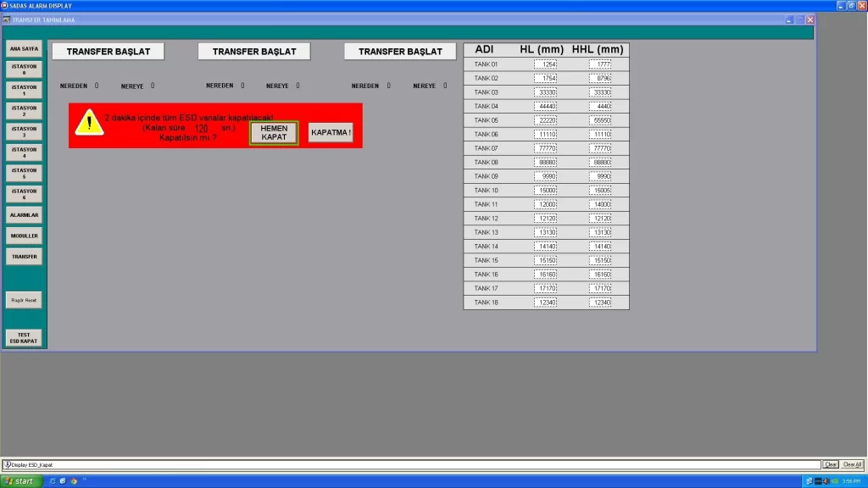The height and width of the screenshot is (488, 868).
Task: Click the Internet Explorer quick launch icon
Action: coord(53,481)
